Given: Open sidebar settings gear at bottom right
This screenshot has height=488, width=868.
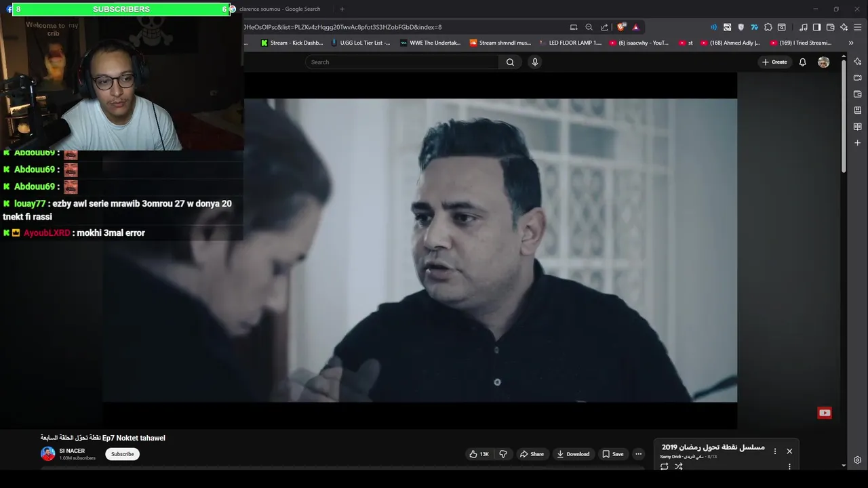Looking at the screenshot, I should coord(858,460).
